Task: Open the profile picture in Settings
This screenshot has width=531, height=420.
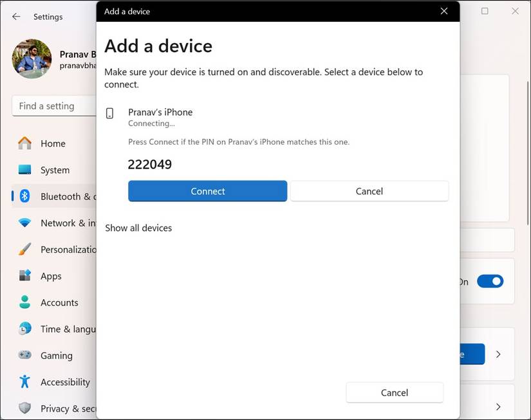Action: coord(32,59)
